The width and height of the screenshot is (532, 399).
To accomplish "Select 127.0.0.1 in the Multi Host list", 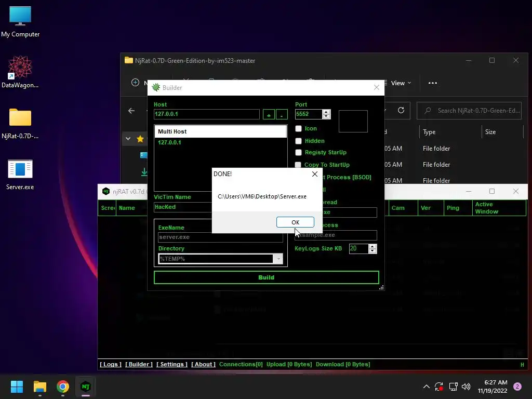I will coord(169,142).
